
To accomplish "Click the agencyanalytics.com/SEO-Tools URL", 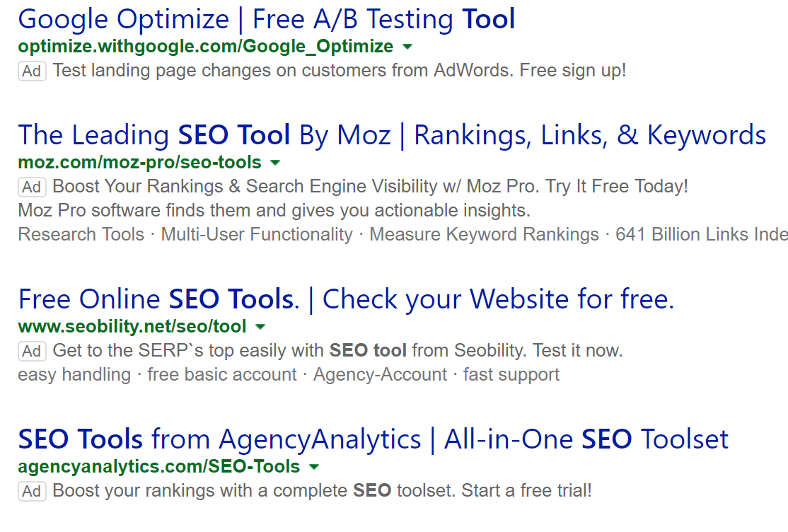I will point(159,467).
